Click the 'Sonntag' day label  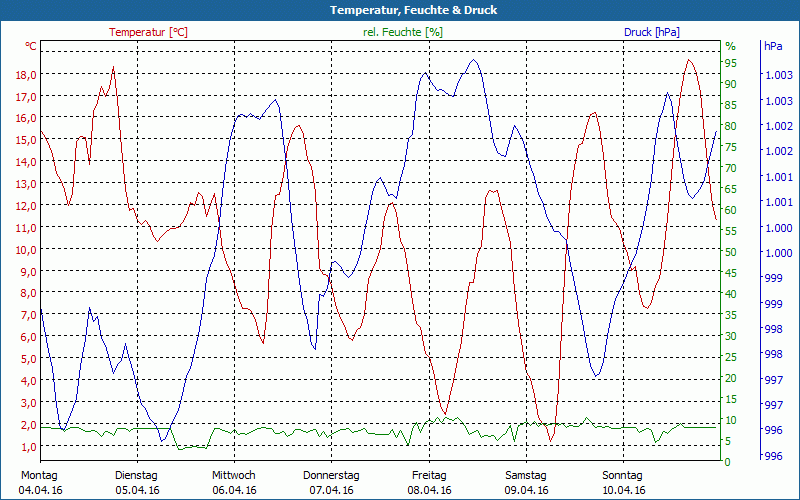pos(622,476)
